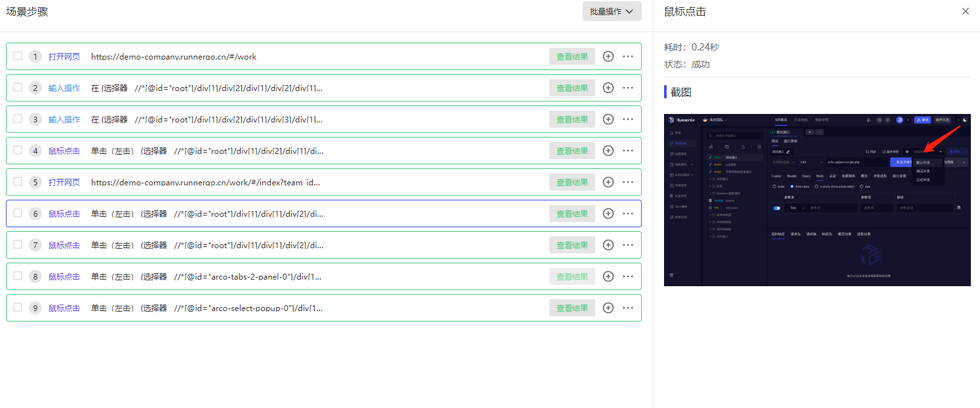Screen dimensions: 980x408
Task: Expand the three-dot dropdown on step 3
Action: [628, 119]
